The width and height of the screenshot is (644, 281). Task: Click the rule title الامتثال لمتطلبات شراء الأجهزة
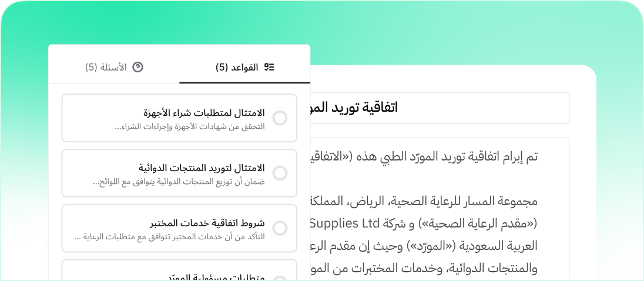point(204,112)
